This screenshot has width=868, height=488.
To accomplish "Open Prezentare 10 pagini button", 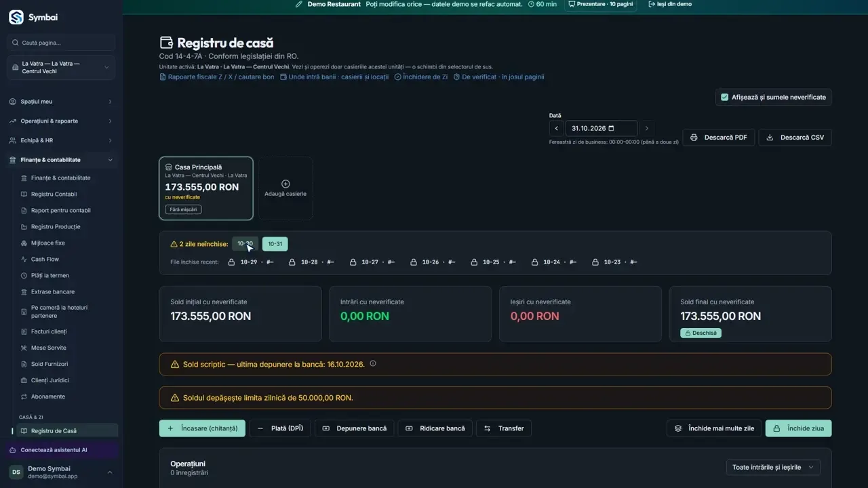I will [600, 4].
